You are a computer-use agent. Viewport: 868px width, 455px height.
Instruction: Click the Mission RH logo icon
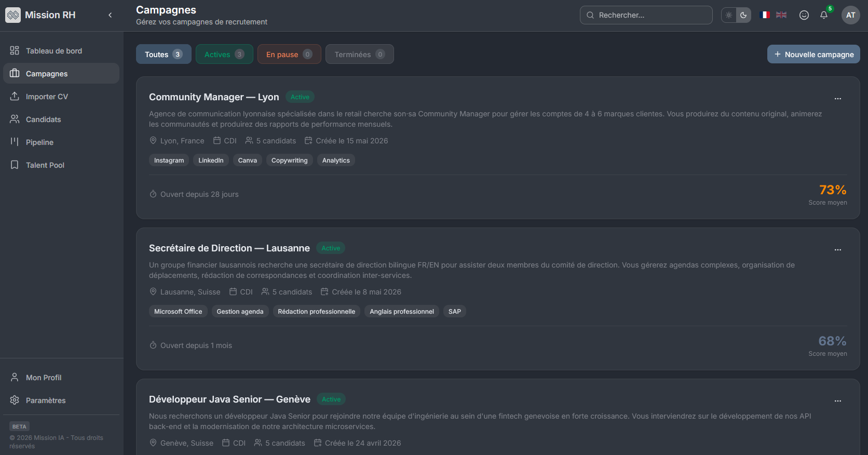tap(13, 15)
